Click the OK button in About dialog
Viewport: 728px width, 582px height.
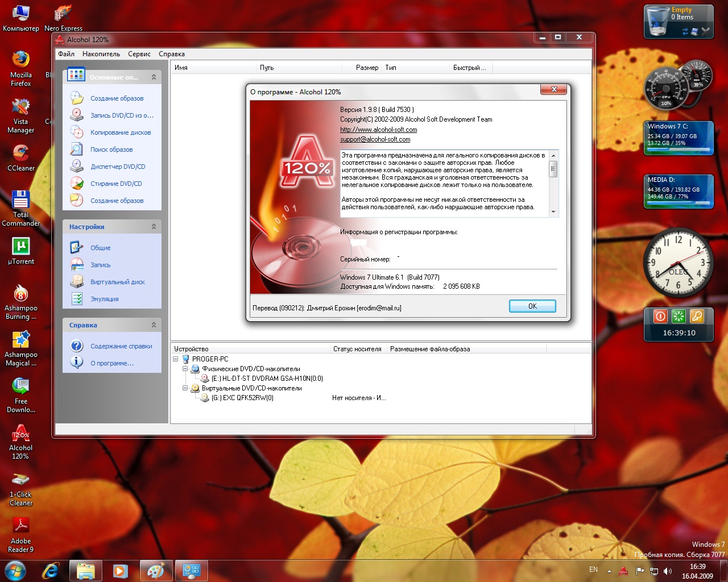532,306
